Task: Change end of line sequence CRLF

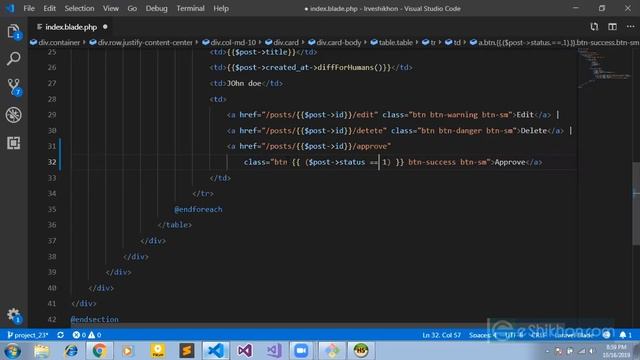Action: point(538,335)
